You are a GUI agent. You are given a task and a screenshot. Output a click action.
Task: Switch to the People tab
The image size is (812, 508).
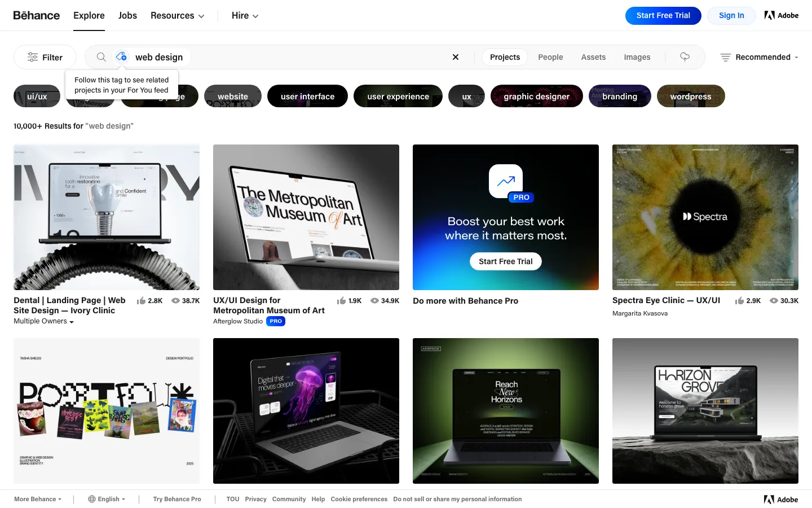pyautogui.click(x=550, y=57)
